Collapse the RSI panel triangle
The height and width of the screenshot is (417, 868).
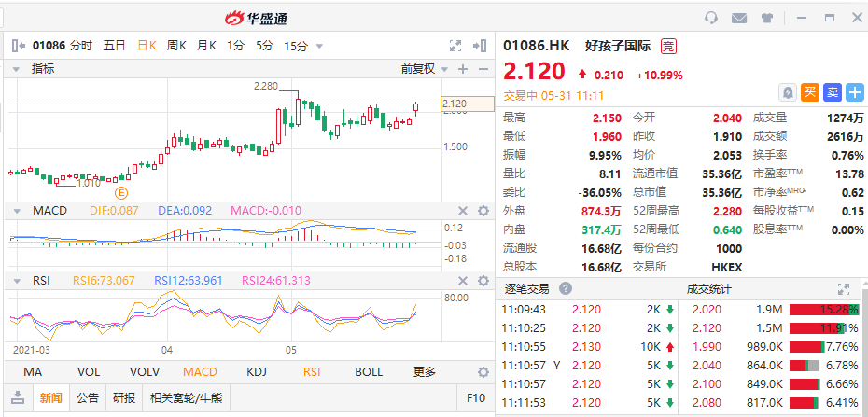pyautogui.click(x=16, y=281)
